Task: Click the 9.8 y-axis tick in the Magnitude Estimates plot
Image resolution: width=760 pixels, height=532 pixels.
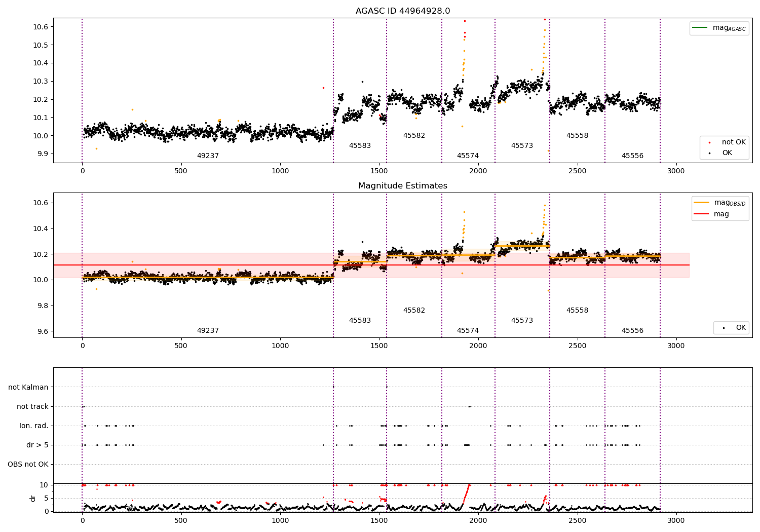Action: [x=43, y=306]
